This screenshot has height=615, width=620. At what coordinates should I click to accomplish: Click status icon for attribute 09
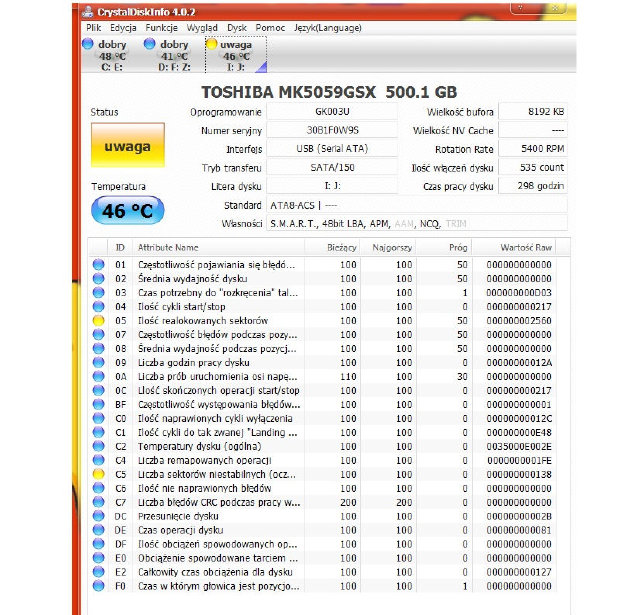point(98,362)
